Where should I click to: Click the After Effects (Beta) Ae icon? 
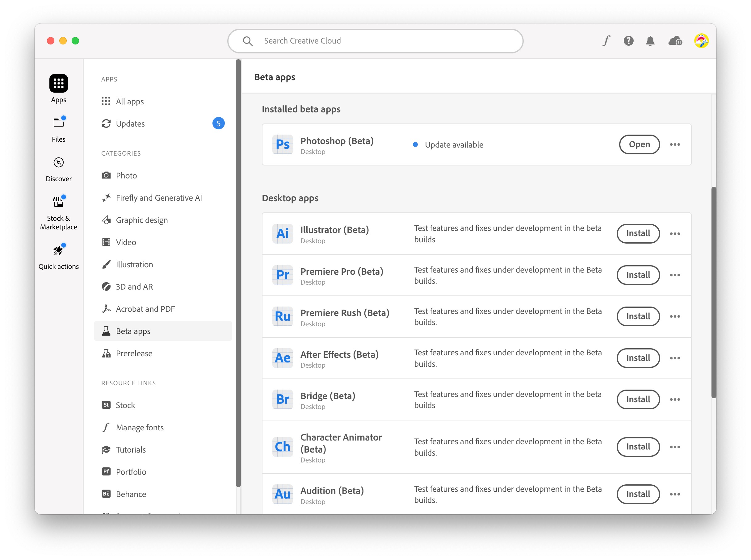(x=283, y=358)
